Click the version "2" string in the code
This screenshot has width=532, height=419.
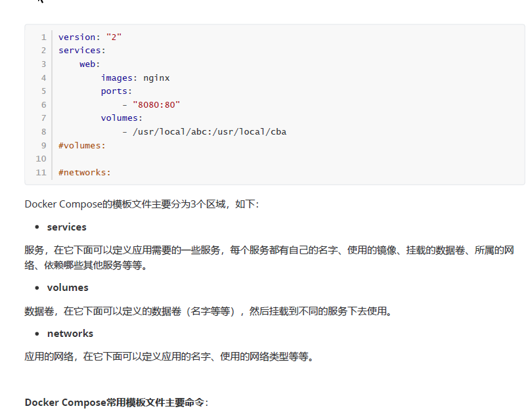point(114,37)
